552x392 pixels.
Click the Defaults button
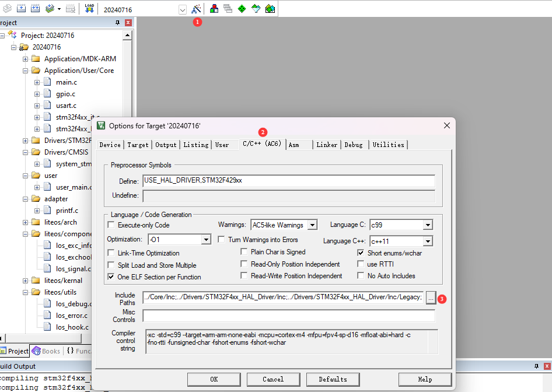[333, 379]
